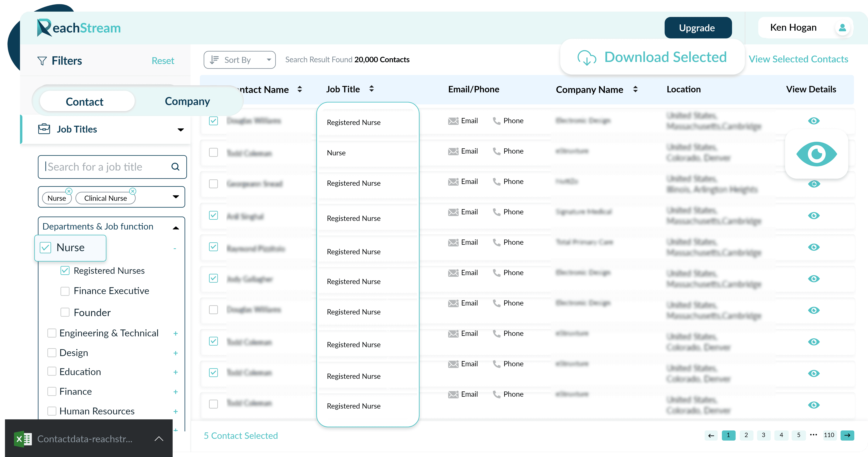Go to page 4
This screenshot has height=457, width=868.
pos(781,435)
